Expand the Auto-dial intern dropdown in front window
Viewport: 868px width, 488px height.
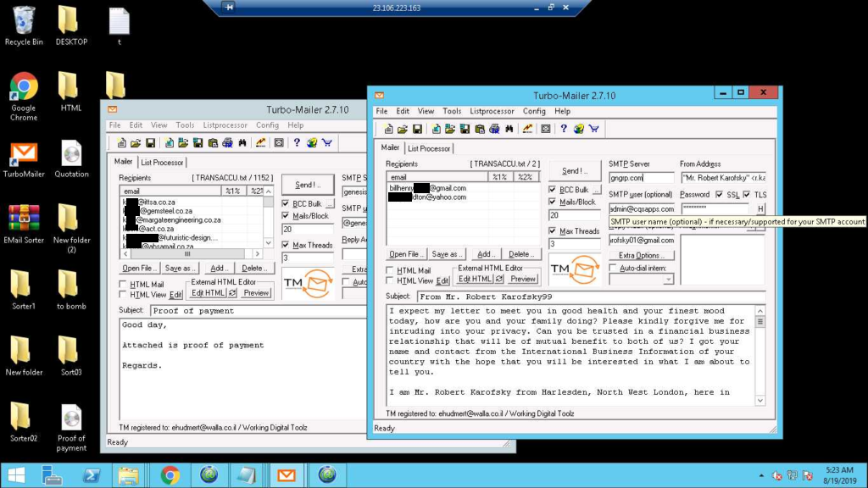tap(668, 280)
